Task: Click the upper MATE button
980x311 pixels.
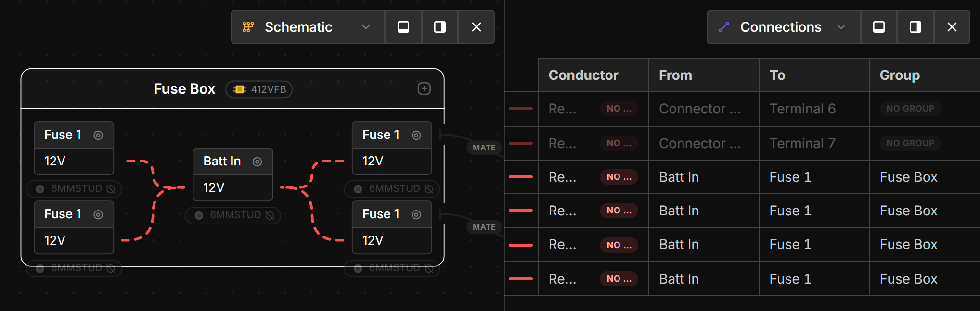Action: (484, 148)
